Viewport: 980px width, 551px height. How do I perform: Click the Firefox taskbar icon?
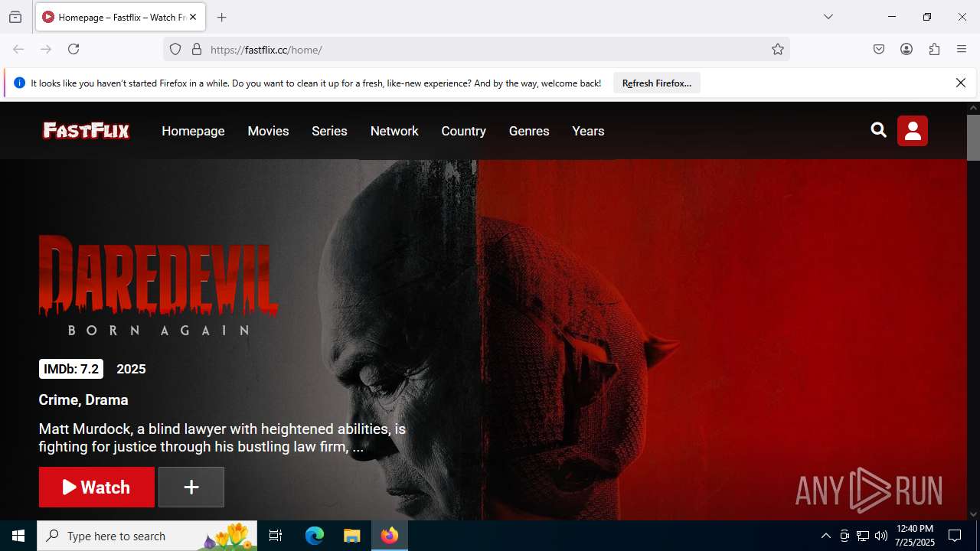pyautogui.click(x=390, y=536)
